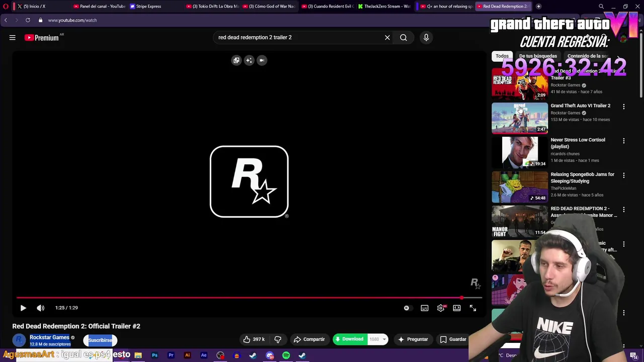Open player settings gear
Screen dimensions: 644x362
click(441, 308)
